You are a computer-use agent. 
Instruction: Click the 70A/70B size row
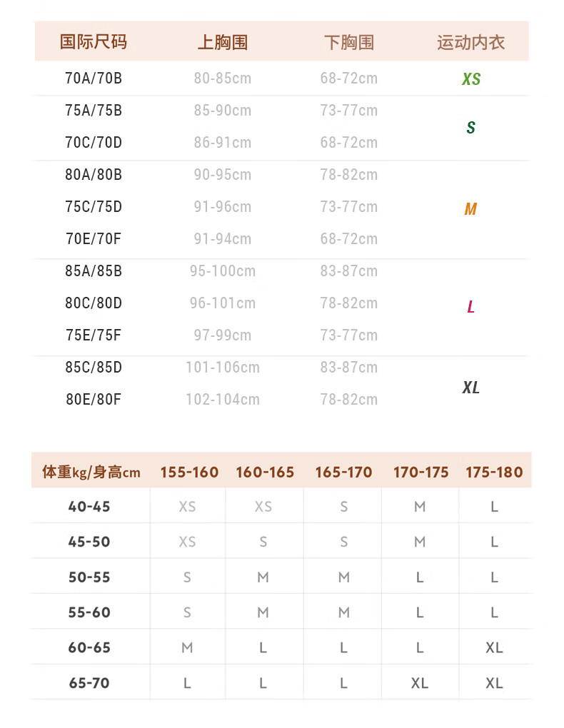(281, 78)
